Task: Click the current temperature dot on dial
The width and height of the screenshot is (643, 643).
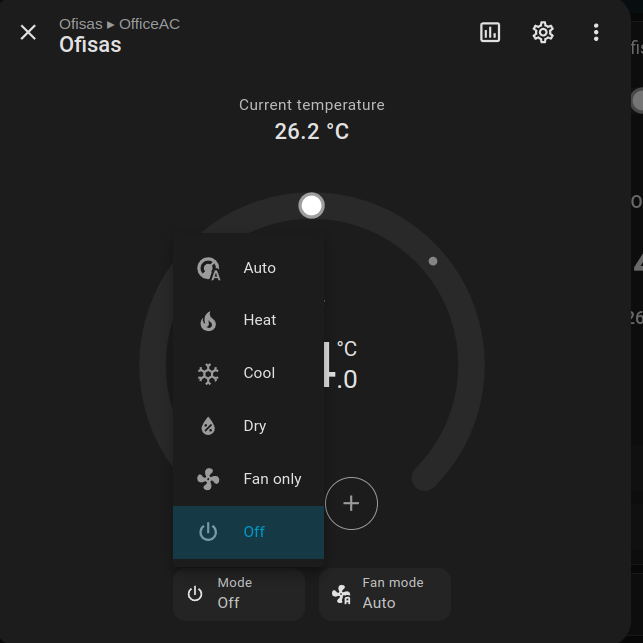Action: [433, 261]
